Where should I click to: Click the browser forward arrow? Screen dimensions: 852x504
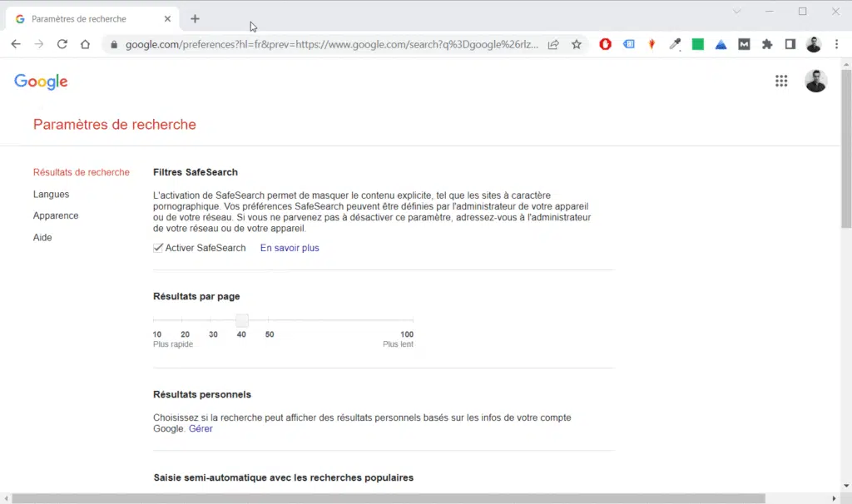[38, 44]
